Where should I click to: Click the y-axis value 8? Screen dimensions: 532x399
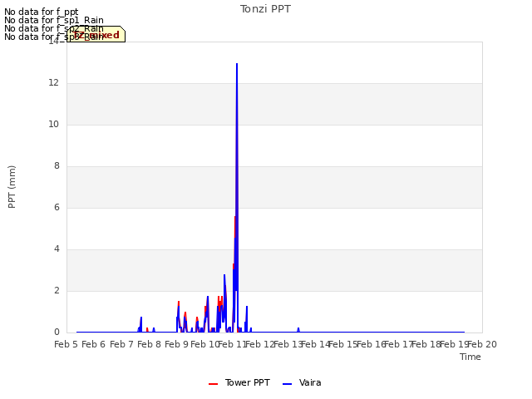[57, 166]
